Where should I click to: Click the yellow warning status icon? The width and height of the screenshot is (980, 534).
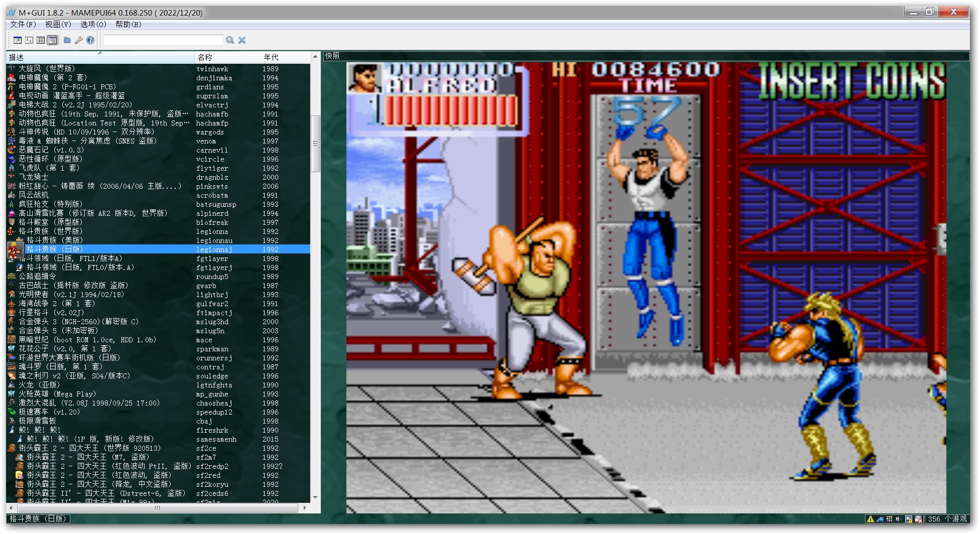coord(871,519)
